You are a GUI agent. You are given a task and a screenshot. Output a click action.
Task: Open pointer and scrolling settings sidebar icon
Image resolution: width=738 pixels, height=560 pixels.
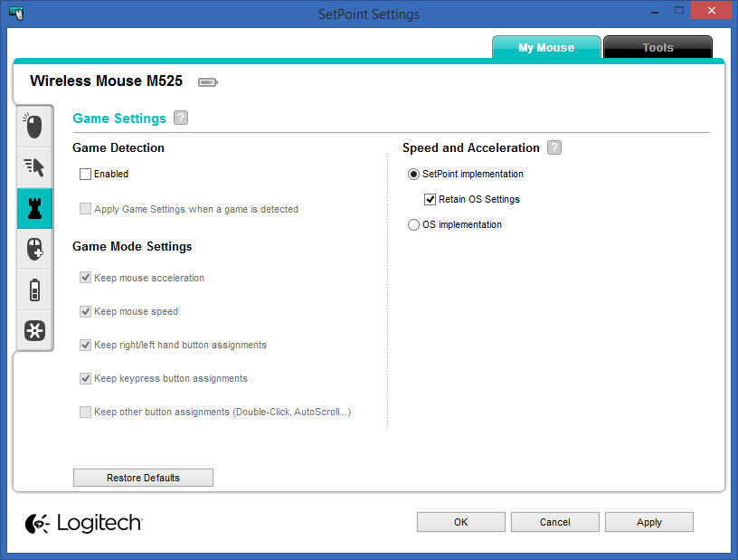pyautogui.click(x=34, y=167)
